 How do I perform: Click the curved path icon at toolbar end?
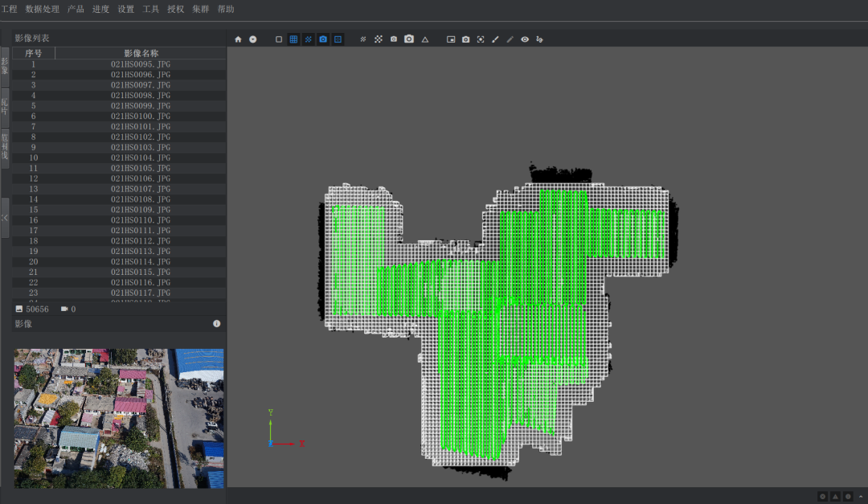point(539,39)
